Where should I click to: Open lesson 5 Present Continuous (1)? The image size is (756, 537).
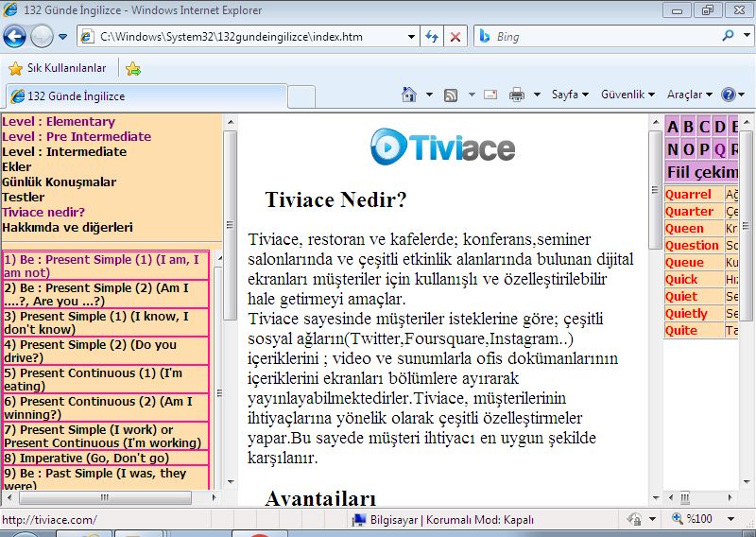[x=106, y=379]
